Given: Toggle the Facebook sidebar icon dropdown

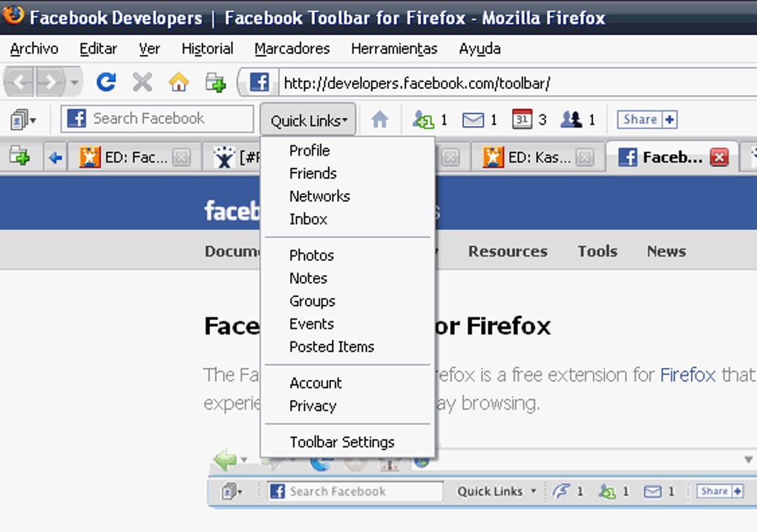Looking at the screenshot, I should [23, 119].
